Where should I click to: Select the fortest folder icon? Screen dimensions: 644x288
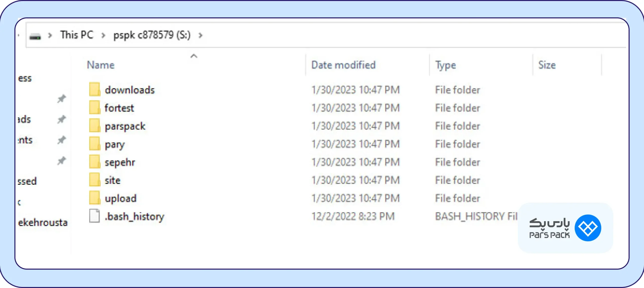[95, 108]
